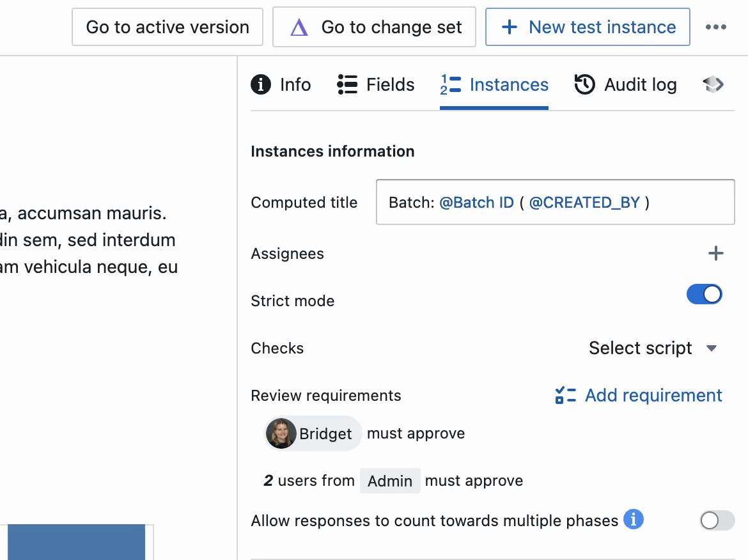The width and height of the screenshot is (748, 560).
Task: Switch to the Fields tab
Action: [376, 84]
